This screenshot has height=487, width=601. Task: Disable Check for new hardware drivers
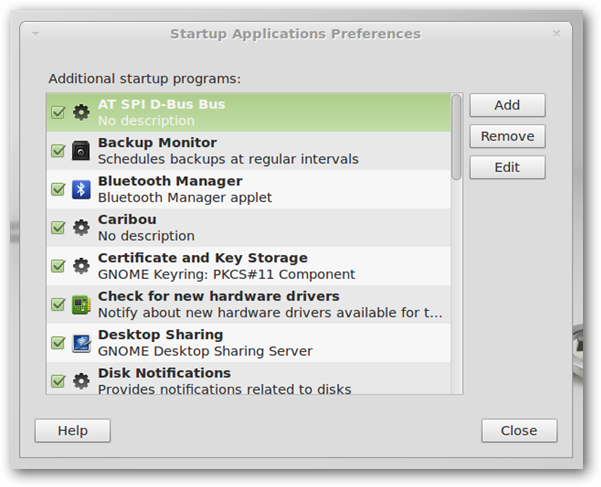[58, 305]
